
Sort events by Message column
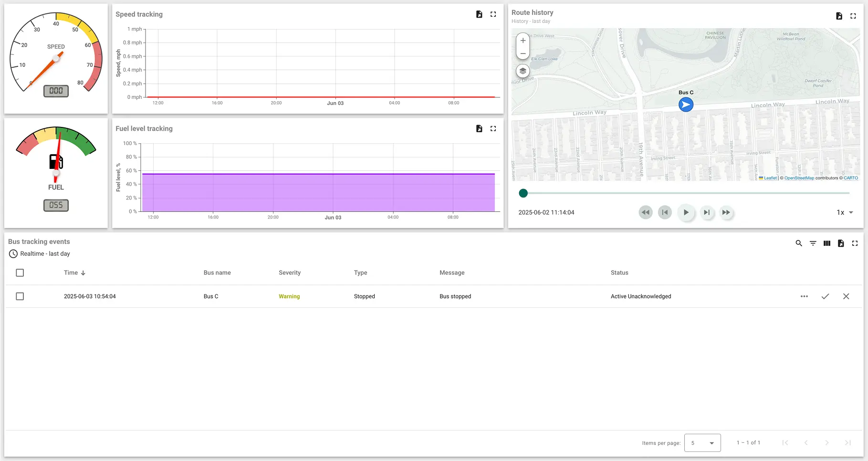pos(452,273)
